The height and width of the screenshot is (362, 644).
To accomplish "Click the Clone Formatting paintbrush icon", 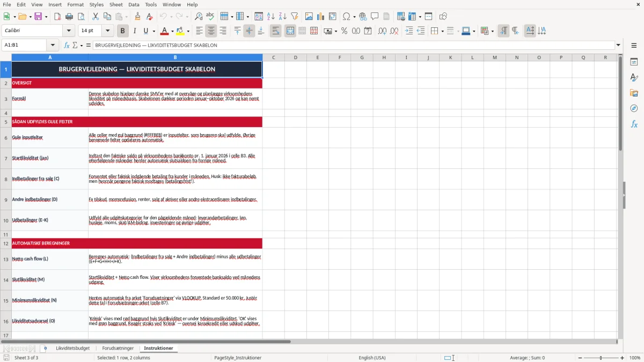I will 138,17.
